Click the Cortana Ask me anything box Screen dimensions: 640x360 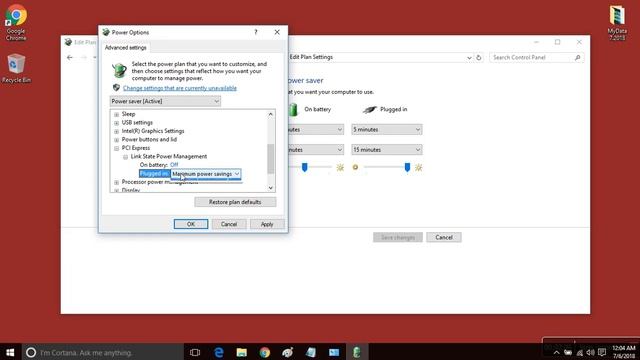[x=102, y=352]
